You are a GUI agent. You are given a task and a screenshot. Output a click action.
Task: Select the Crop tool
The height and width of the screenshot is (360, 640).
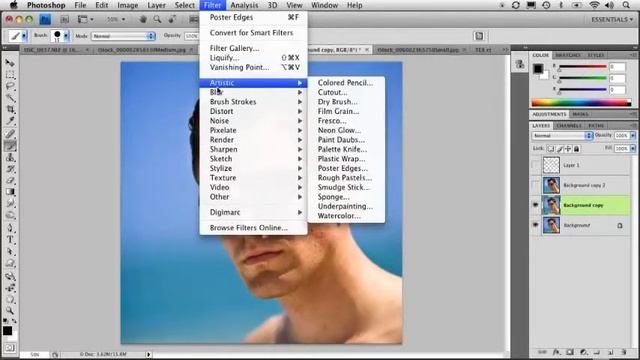pos(10,109)
